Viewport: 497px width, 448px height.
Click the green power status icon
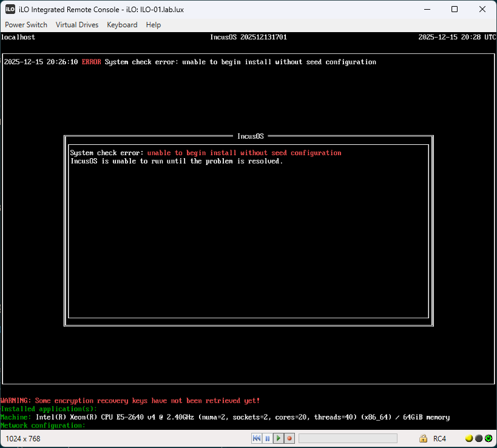[x=488, y=438]
